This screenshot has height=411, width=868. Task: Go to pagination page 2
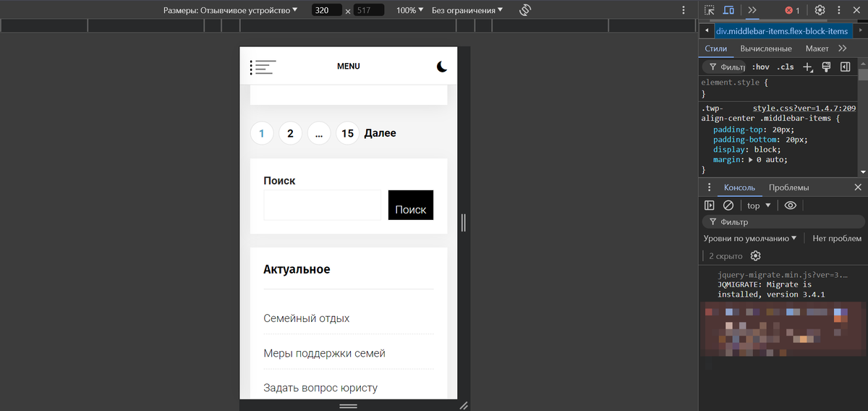[x=290, y=133]
